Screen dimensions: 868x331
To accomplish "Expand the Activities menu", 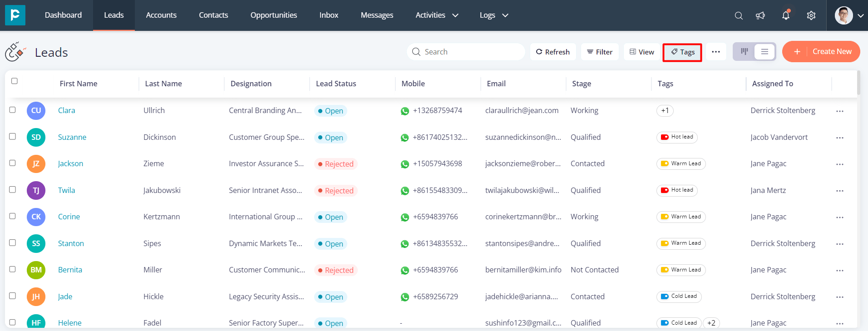I will [x=437, y=15].
